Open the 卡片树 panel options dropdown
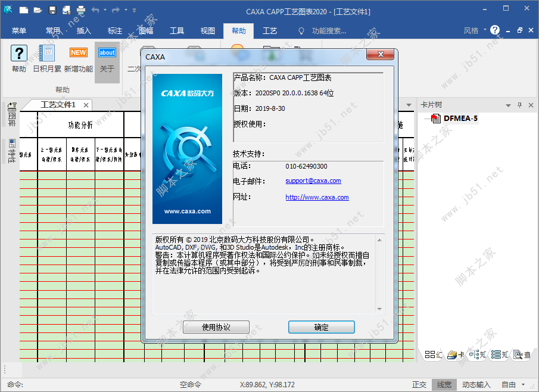539x392 pixels. [x=508, y=105]
